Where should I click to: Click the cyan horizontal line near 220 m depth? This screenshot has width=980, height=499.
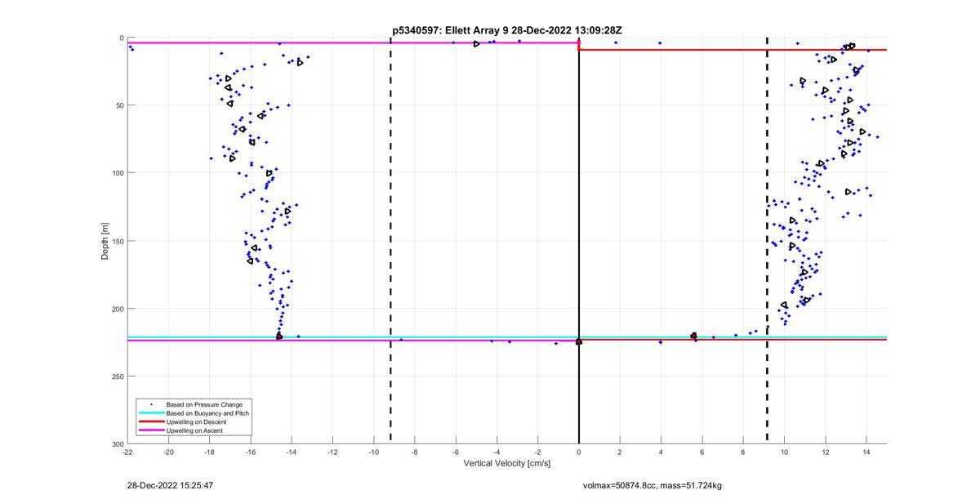(507, 336)
